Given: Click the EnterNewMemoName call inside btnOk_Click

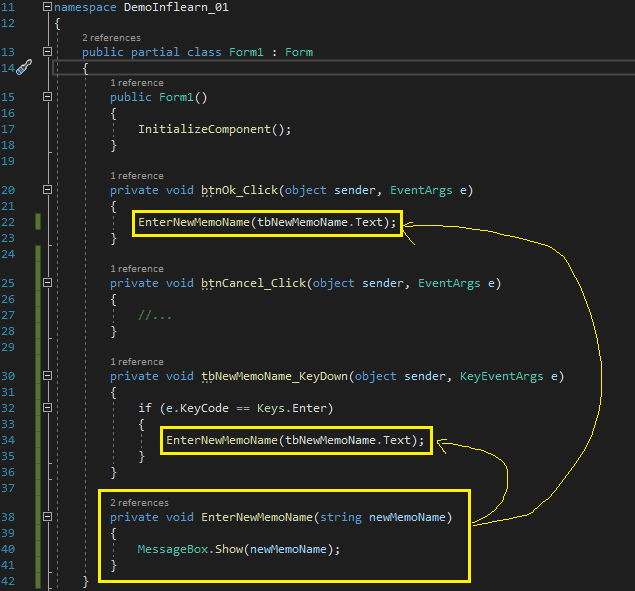Looking at the screenshot, I should 267,222.
